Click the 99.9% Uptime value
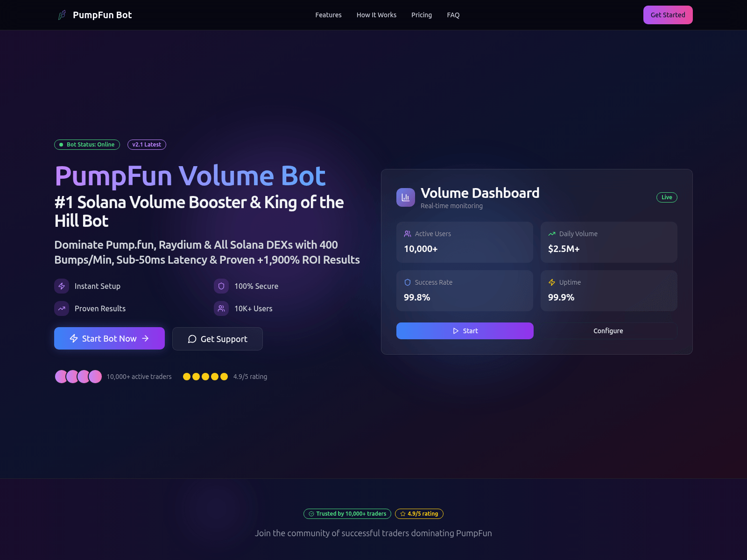The width and height of the screenshot is (747, 560). pos(561,297)
